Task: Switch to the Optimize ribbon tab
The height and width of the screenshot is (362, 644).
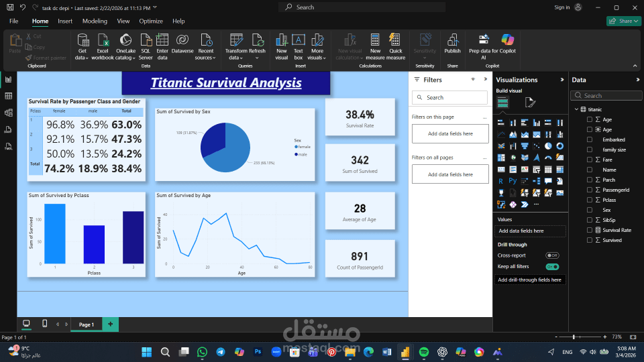Action: pos(151,21)
